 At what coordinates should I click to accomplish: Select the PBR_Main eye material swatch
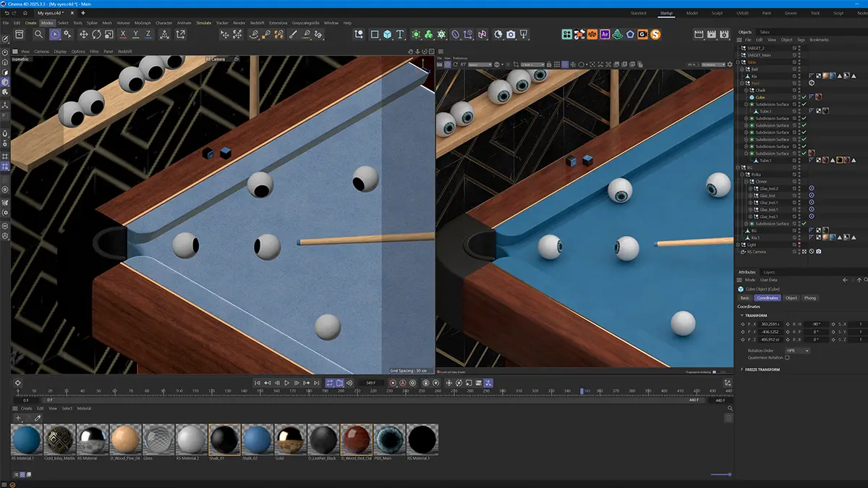tap(389, 439)
